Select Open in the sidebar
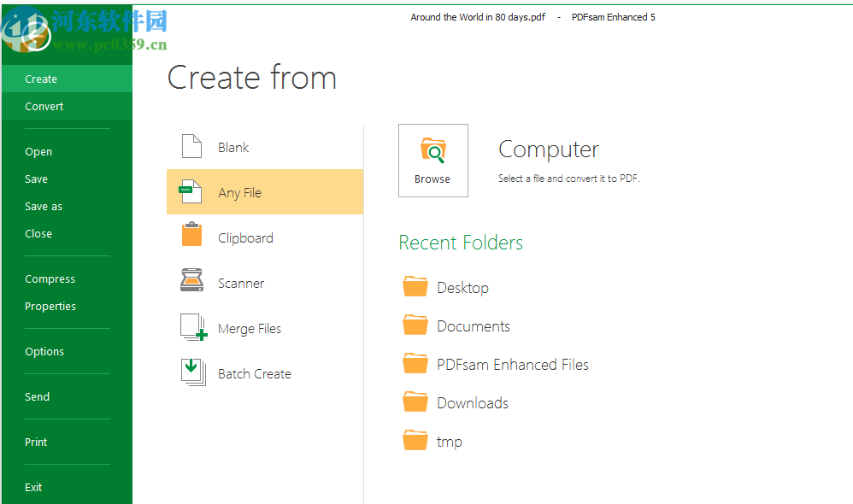The height and width of the screenshot is (504, 853). pyautogui.click(x=38, y=152)
